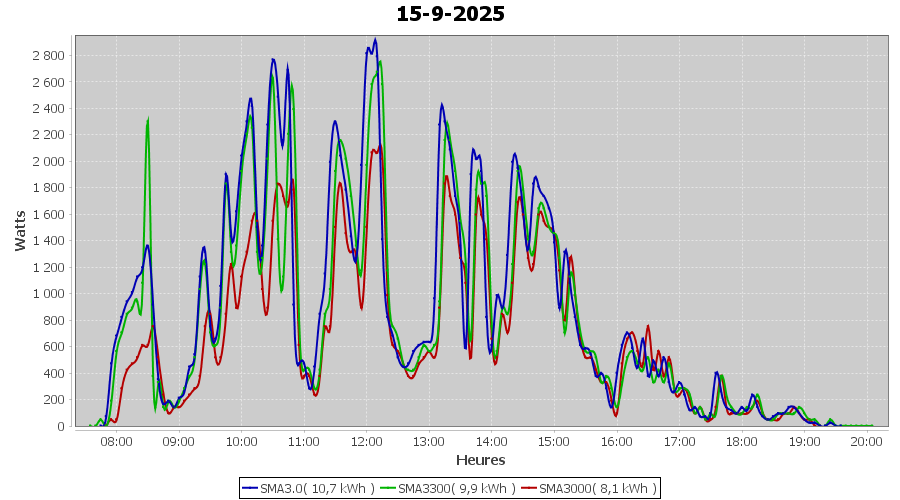Click the 2 200 y-axis tick label
Screen dimensions: 900x500
pos(49,135)
